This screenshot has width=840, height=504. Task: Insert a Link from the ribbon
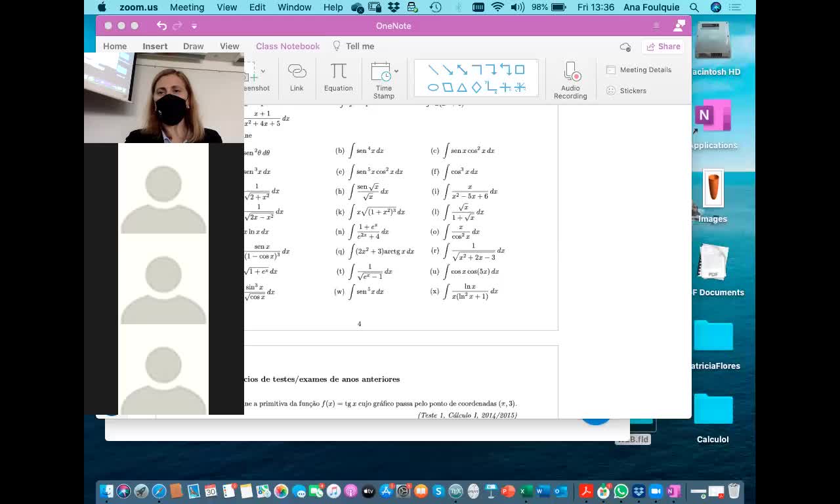click(297, 77)
